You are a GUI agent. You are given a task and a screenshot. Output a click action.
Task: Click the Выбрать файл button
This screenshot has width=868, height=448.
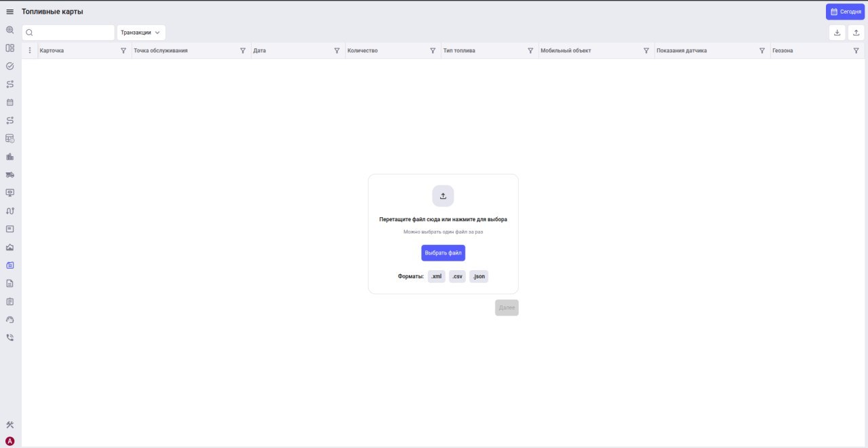[x=443, y=253]
